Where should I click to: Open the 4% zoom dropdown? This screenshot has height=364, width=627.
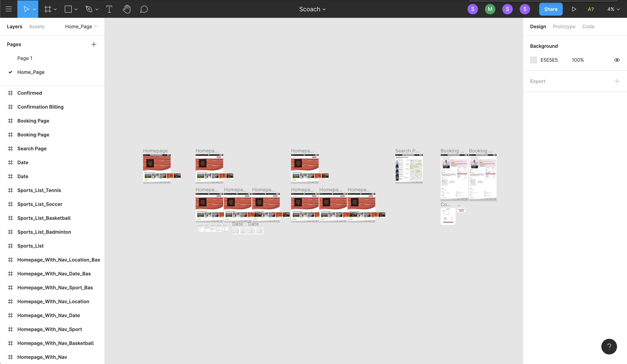pos(613,9)
